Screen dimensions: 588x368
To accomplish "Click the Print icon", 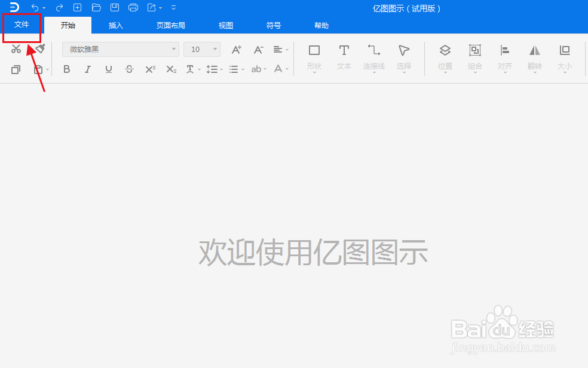I will (133, 7).
